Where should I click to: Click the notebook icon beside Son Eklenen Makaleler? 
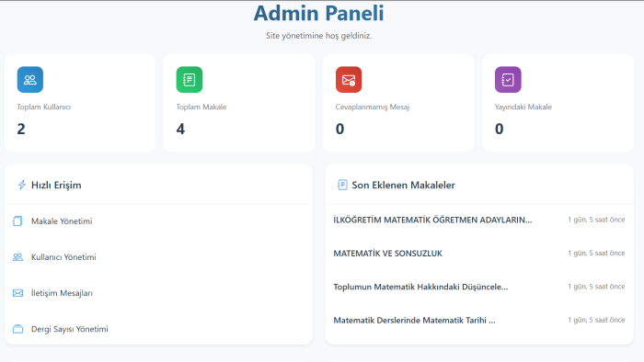click(342, 185)
